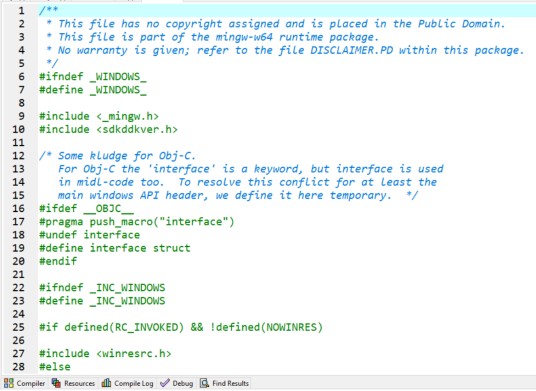
Task: Click the '#endif' line
Action: click(58, 261)
